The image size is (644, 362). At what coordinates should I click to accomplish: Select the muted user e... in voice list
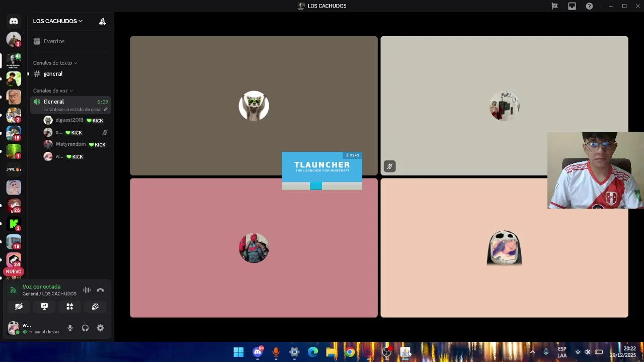pyautogui.click(x=76, y=132)
